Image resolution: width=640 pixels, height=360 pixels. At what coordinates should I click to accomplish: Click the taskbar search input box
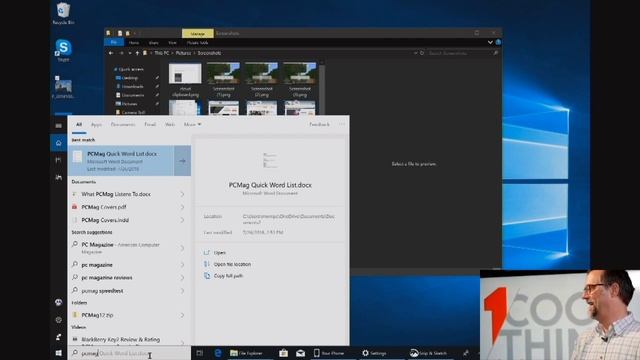[x=129, y=353]
